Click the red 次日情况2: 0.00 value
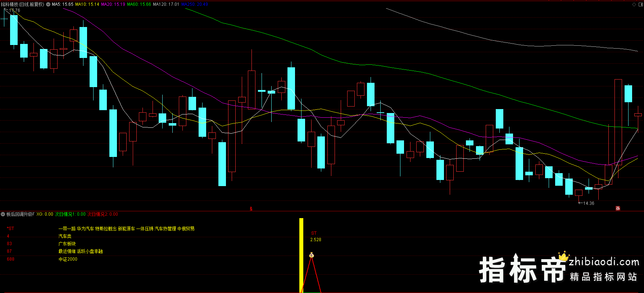644x293 pixels. (x=103, y=214)
